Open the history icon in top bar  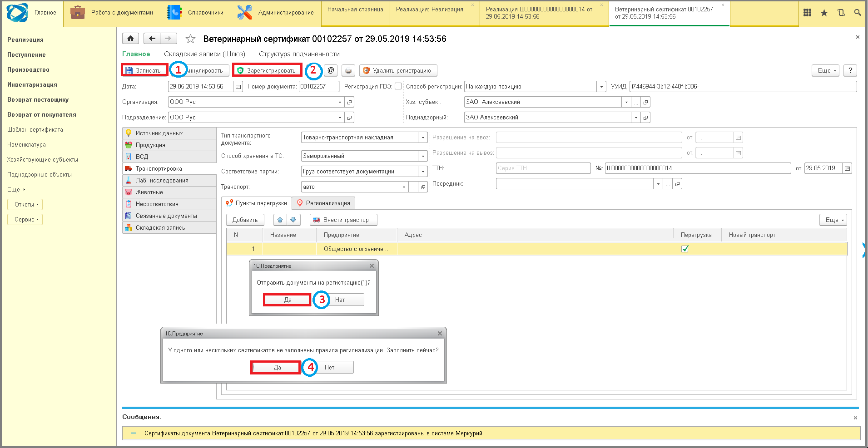tap(841, 13)
